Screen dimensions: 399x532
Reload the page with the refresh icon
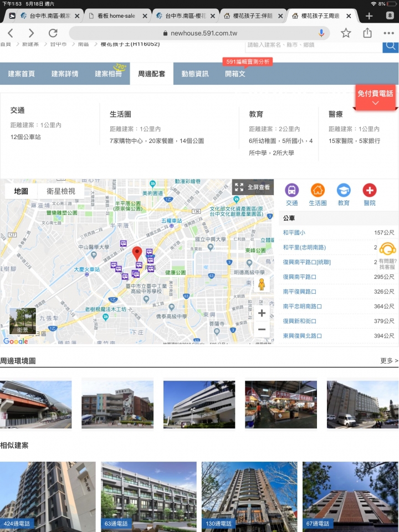coord(53,33)
